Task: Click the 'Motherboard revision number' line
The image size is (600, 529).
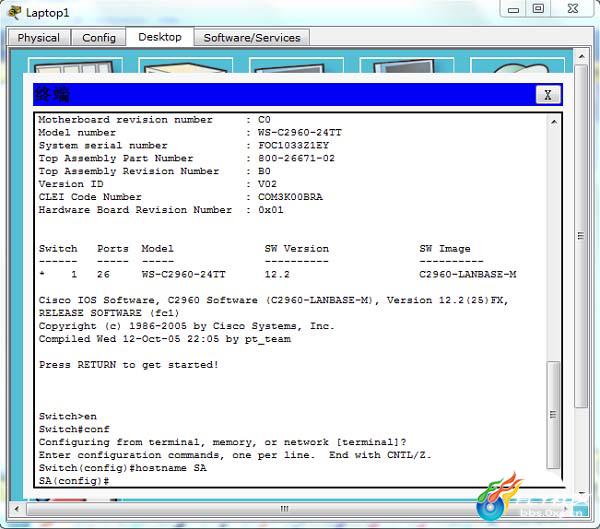Action: (154, 120)
